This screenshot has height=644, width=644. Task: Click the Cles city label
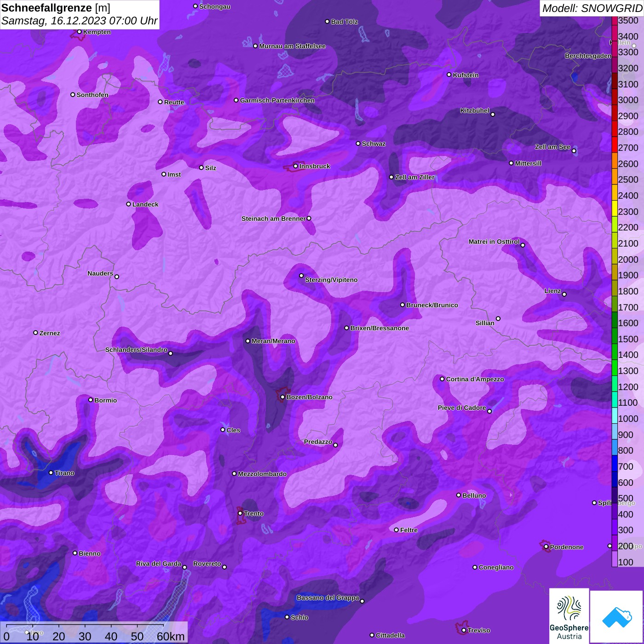coord(233,430)
